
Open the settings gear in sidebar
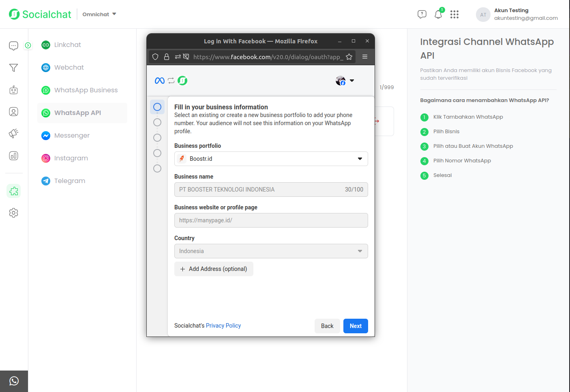pos(13,213)
